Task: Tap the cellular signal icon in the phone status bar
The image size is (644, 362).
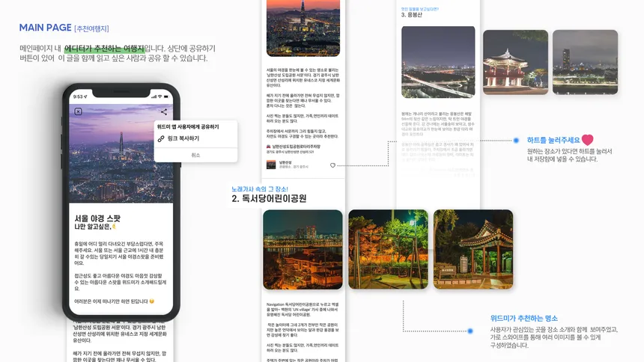Action: (154, 97)
